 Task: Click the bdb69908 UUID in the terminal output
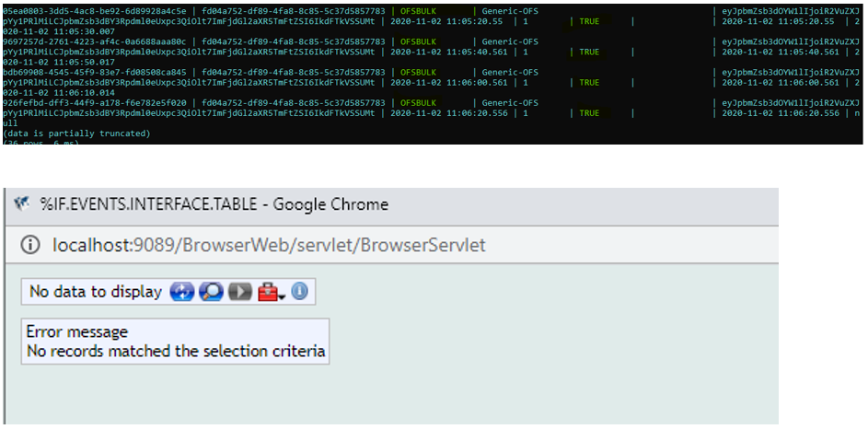pyautogui.click(x=94, y=72)
